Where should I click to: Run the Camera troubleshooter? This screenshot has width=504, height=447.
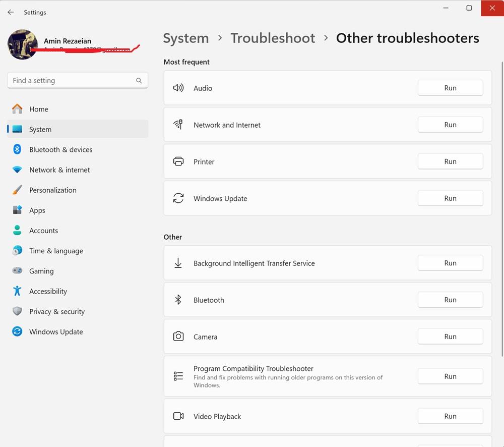pos(450,337)
